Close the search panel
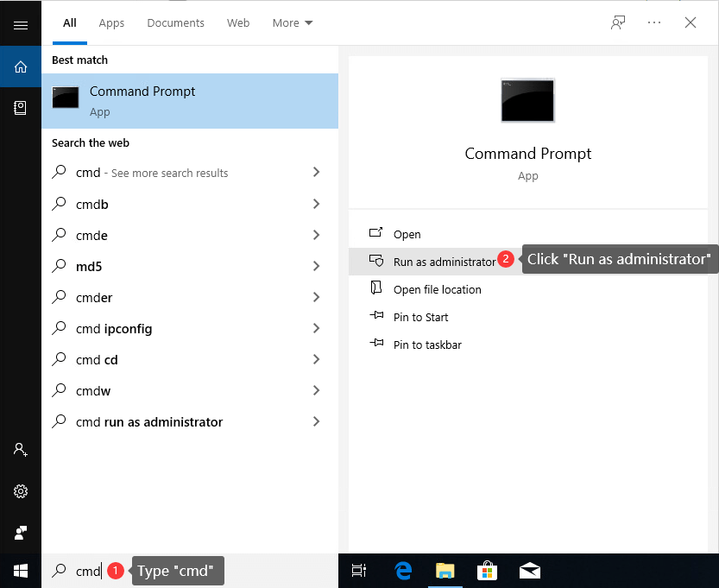 tap(691, 22)
